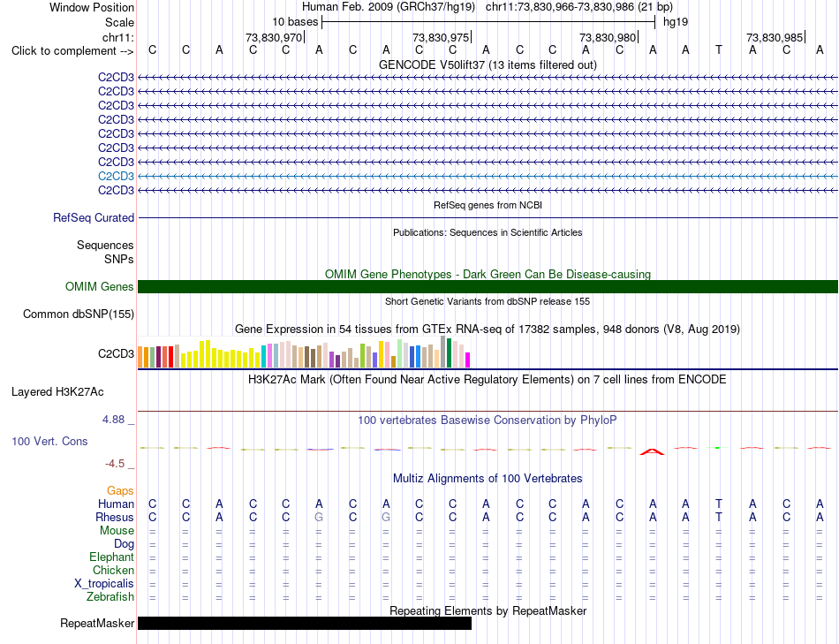The width and height of the screenshot is (839, 644).
Task: Click the -4.5 PhyloP lower scale value
Action: [115, 464]
